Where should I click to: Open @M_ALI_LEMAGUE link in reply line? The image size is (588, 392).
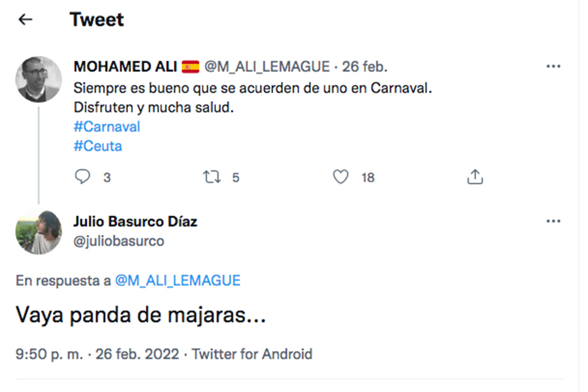(178, 281)
